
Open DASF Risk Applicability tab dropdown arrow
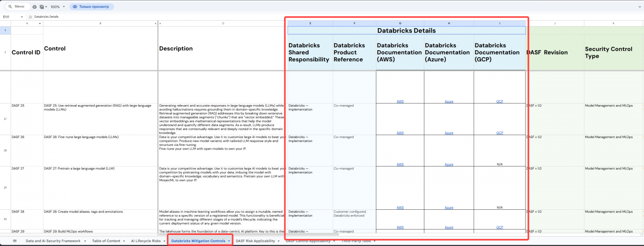[278, 241]
